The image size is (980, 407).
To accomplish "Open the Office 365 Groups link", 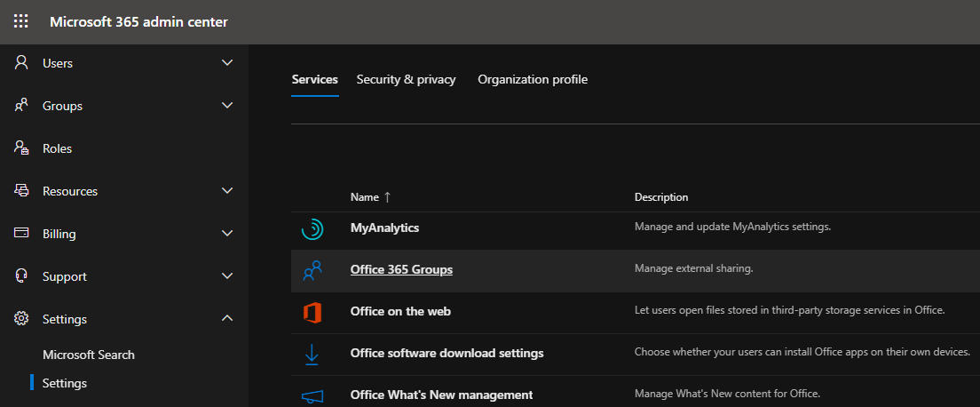I will [401, 269].
